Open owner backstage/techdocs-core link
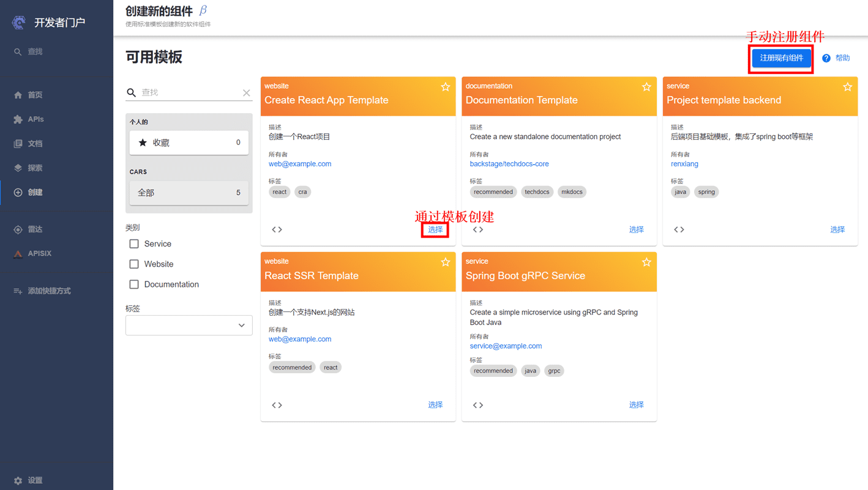Screen dimensions: 868x490 pyautogui.click(x=509, y=164)
